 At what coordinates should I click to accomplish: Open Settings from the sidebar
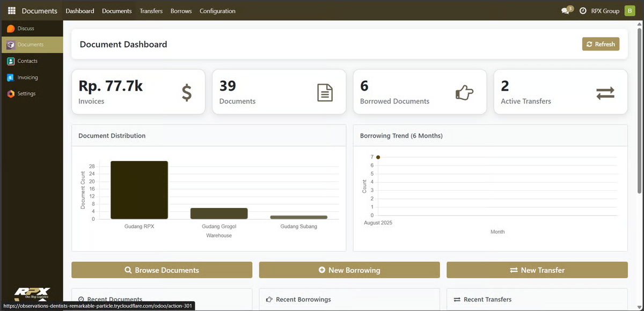pos(26,93)
